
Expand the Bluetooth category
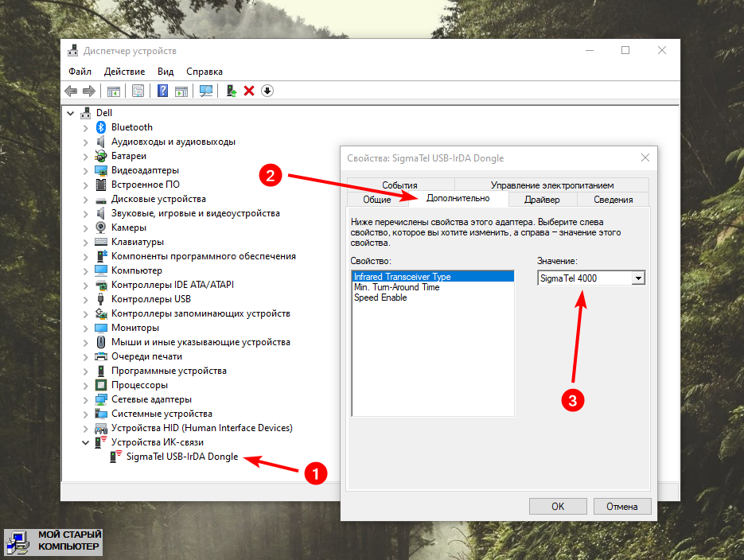(x=86, y=127)
